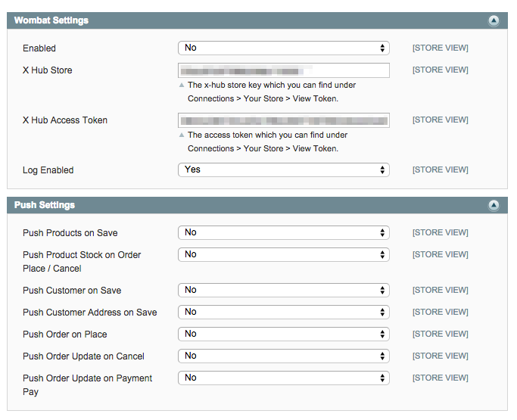Click the X Hub Store input field
Image resolution: width=517 pixels, height=420 pixels.
[284, 70]
